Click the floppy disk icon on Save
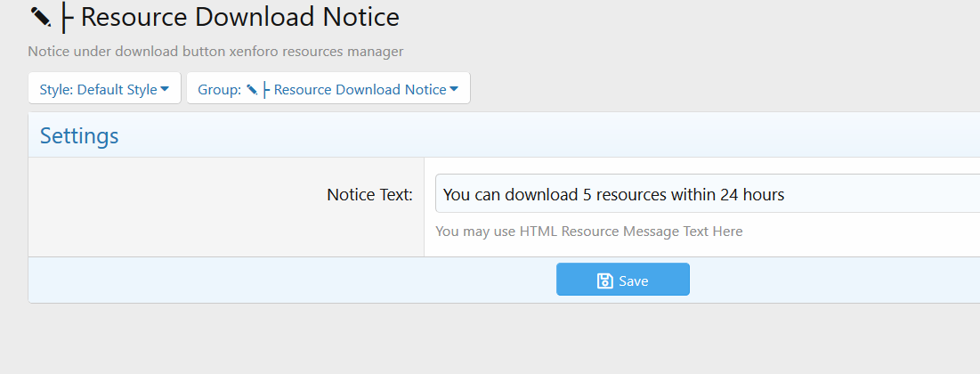 pyautogui.click(x=605, y=280)
